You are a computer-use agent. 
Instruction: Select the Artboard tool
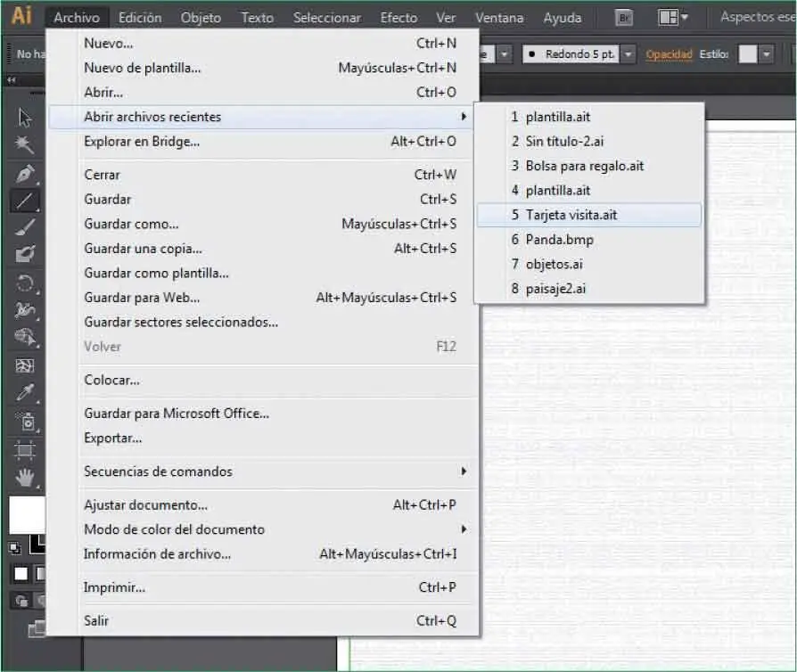(x=24, y=450)
